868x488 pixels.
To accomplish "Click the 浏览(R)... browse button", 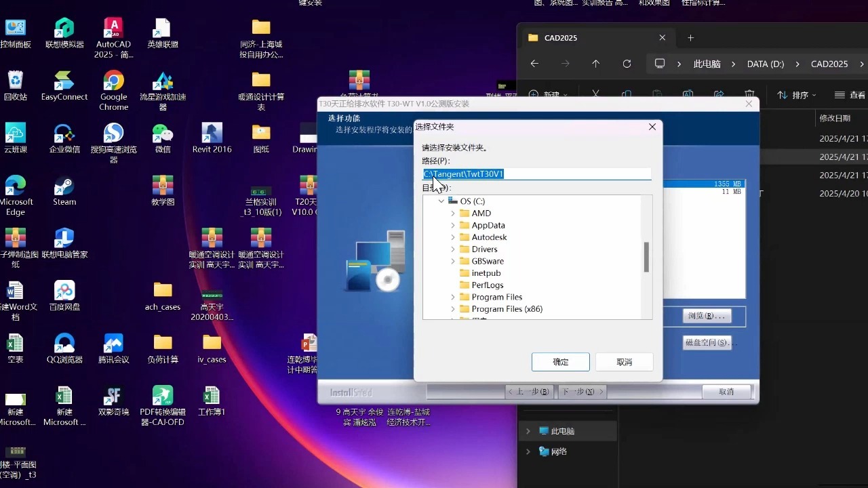I will (707, 316).
